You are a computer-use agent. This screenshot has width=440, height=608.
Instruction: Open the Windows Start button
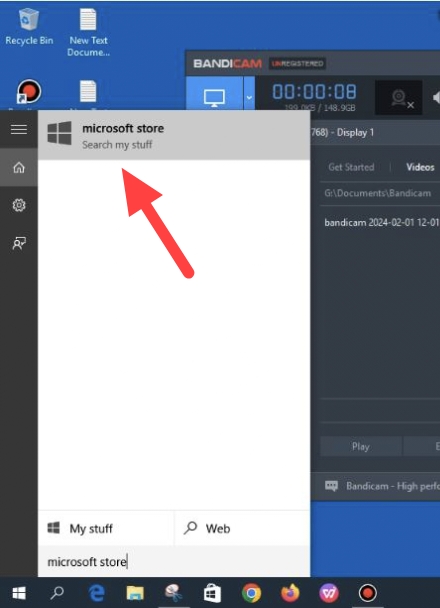point(19,593)
